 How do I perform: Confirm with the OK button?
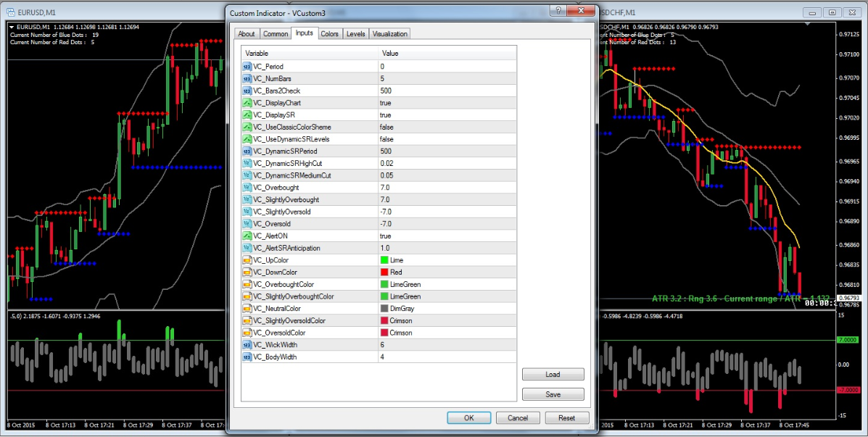(469, 418)
